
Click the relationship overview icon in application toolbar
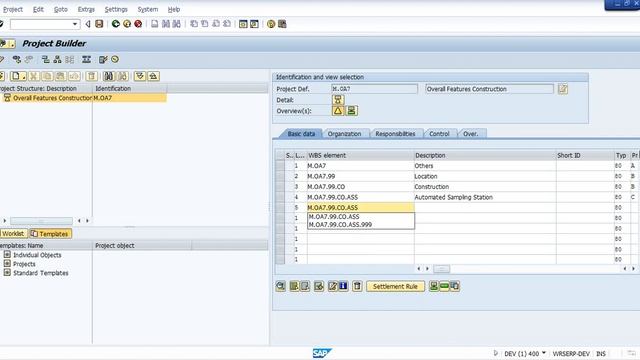pyautogui.click(x=17, y=60)
